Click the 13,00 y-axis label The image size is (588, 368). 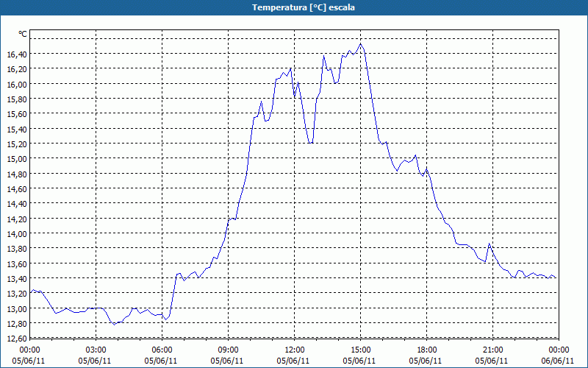17,308
